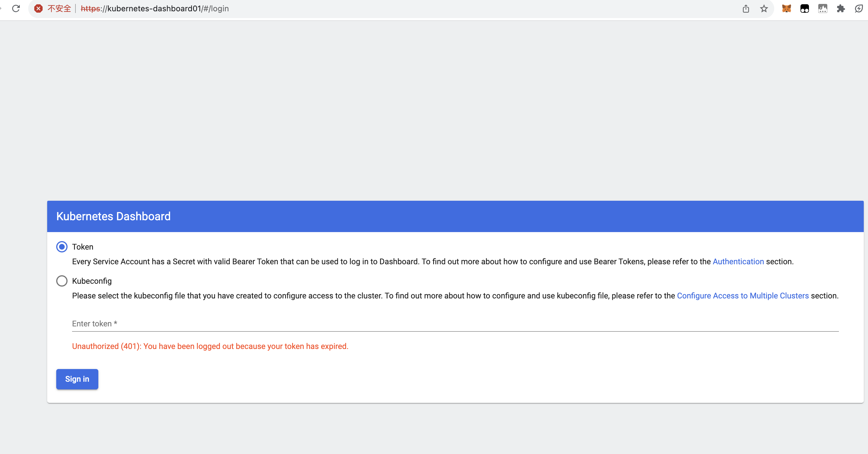Image resolution: width=868 pixels, height=454 pixels.
Task: Click the gray flame extension icon
Action: click(x=823, y=8)
